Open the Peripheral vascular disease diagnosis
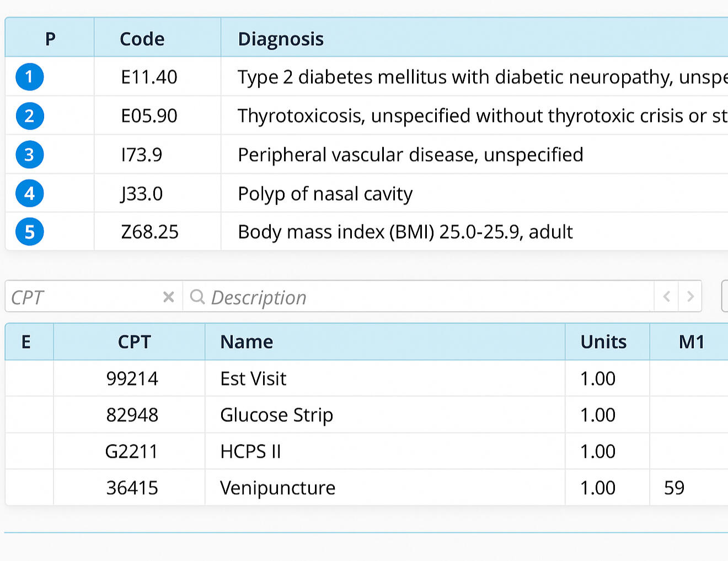728x561 pixels. [410, 155]
